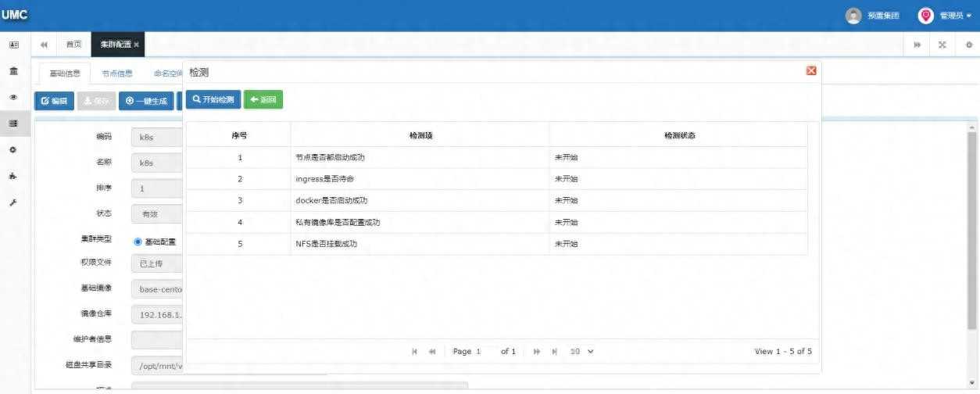Click the green 返回 button
Image resolution: width=980 pixels, height=394 pixels.
[263, 99]
